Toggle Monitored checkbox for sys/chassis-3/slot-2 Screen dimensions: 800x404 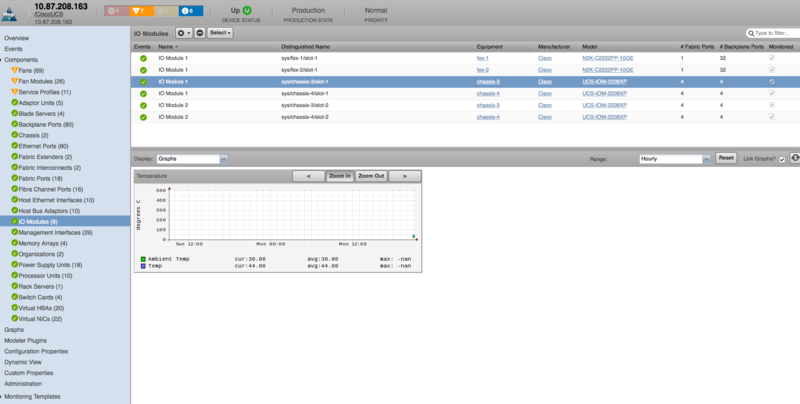pos(771,105)
